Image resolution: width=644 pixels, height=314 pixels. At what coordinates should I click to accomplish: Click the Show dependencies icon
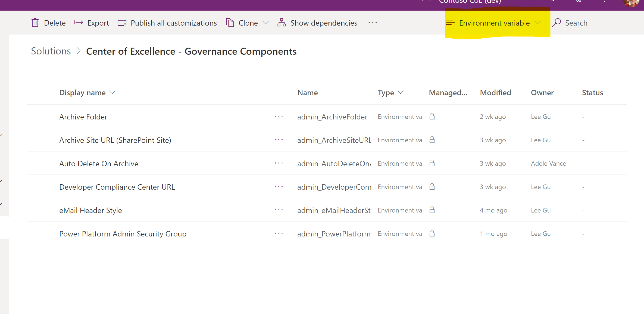282,23
